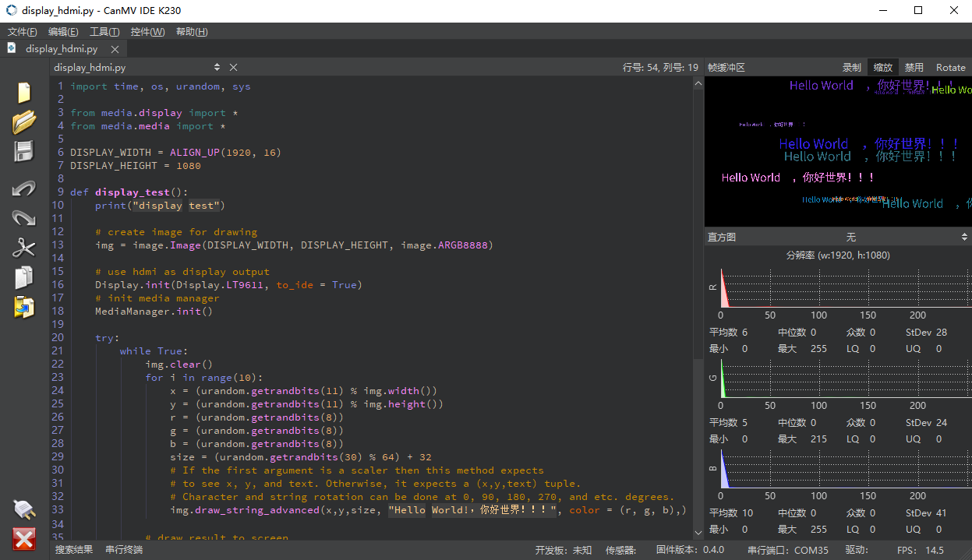The image size is (972, 560).
Task: Click the 开发板: 未知 status entry
Action: (x=564, y=550)
